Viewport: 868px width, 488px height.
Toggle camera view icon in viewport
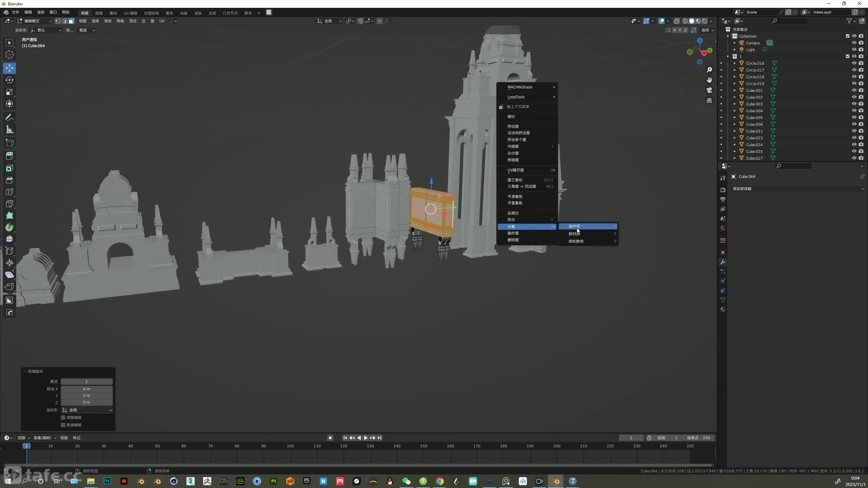pyautogui.click(x=709, y=90)
